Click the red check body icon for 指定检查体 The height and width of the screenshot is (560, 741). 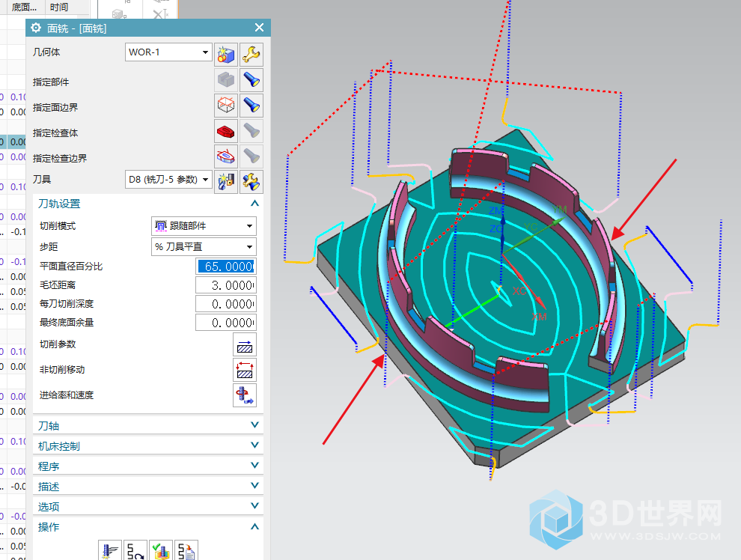click(226, 131)
